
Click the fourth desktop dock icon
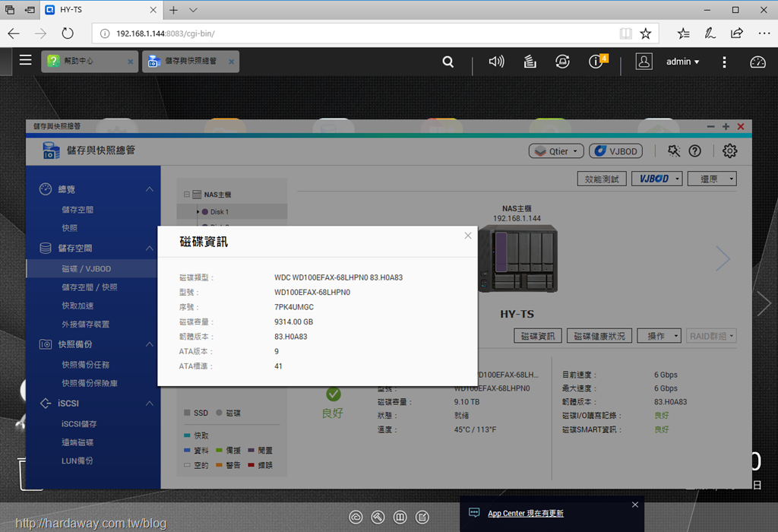422,517
